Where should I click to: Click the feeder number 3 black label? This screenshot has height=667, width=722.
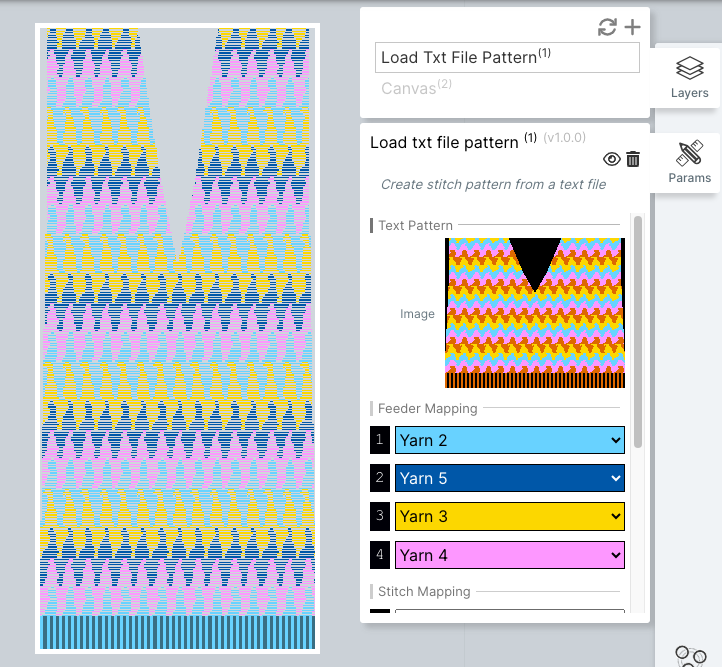point(380,516)
